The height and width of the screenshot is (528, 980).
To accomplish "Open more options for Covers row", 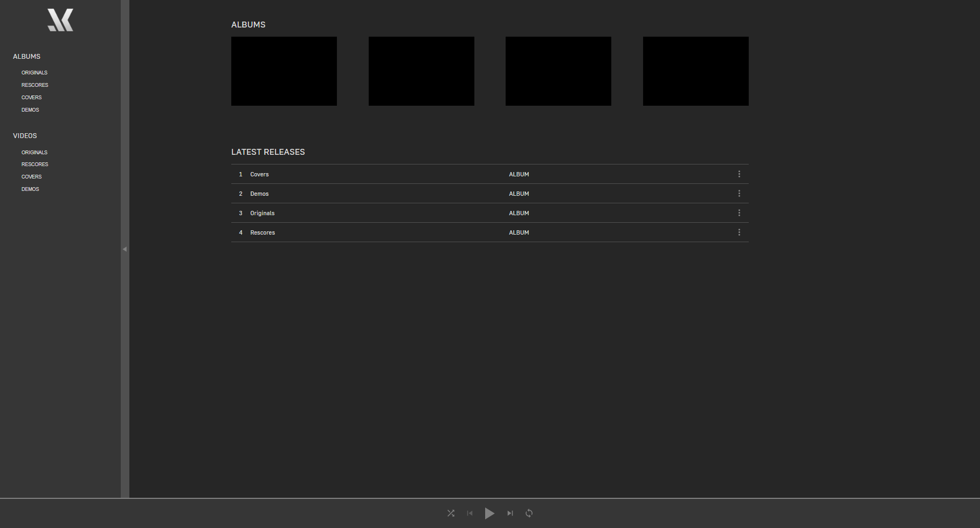I will point(739,174).
